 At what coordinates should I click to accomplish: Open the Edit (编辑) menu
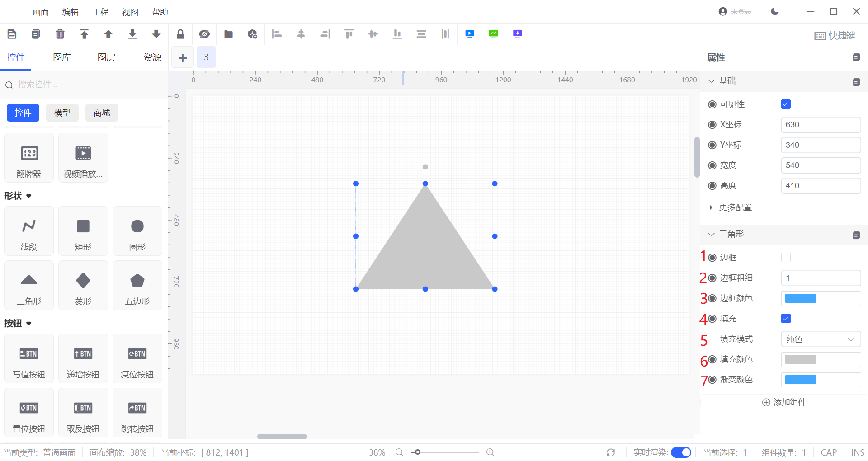click(71, 12)
